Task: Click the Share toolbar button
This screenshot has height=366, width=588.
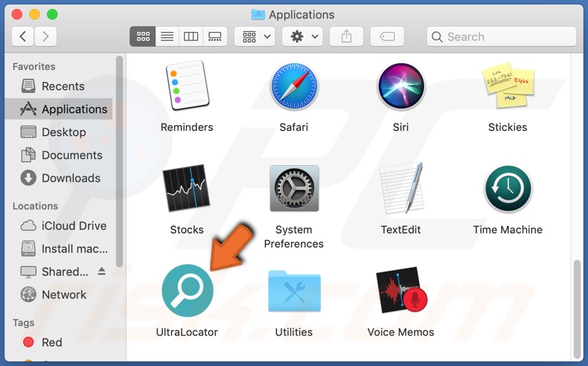Action: pyautogui.click(x=347, y=36)
